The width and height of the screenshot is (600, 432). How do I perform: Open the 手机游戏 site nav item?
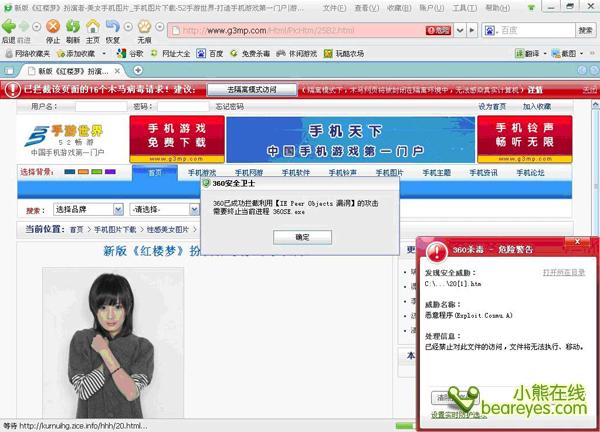pos(202,173)
